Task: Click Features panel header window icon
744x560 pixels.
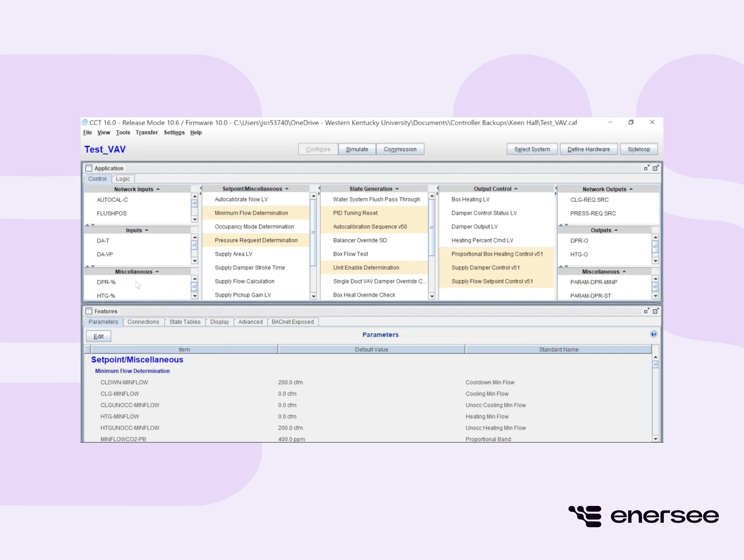Action: tap(89, 311)
